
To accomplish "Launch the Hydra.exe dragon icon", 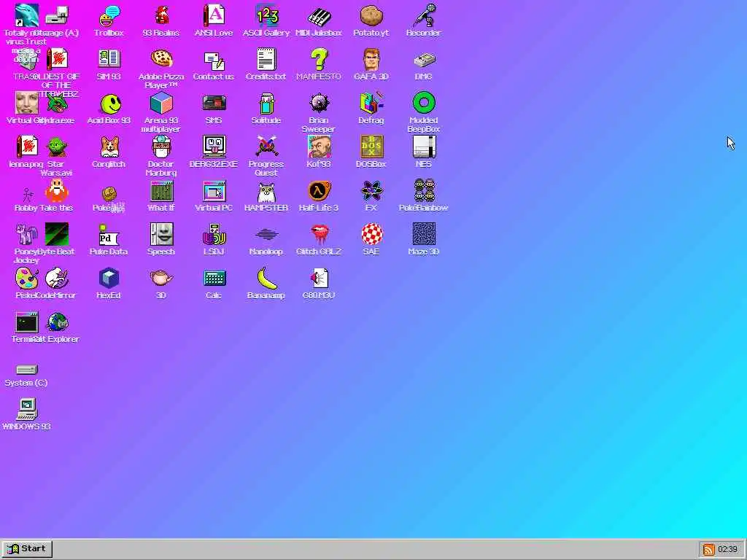I will (57, 103).
